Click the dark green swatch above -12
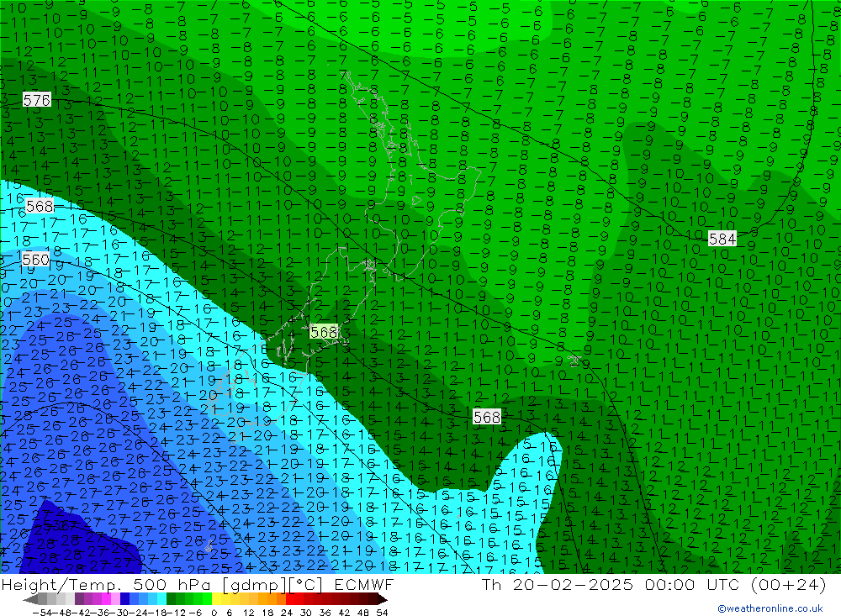This screenshot has width=841, height=616. point(171,599)
